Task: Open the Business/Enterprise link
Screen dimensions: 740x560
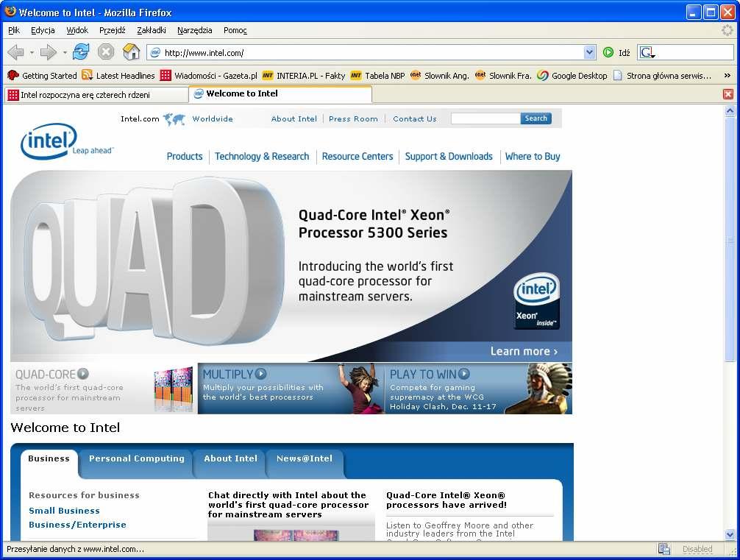Action: 77,525
